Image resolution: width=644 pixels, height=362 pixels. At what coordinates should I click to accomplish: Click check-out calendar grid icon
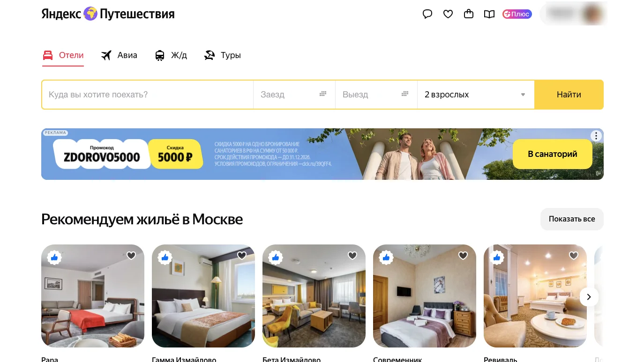click(x=405, y=94)
